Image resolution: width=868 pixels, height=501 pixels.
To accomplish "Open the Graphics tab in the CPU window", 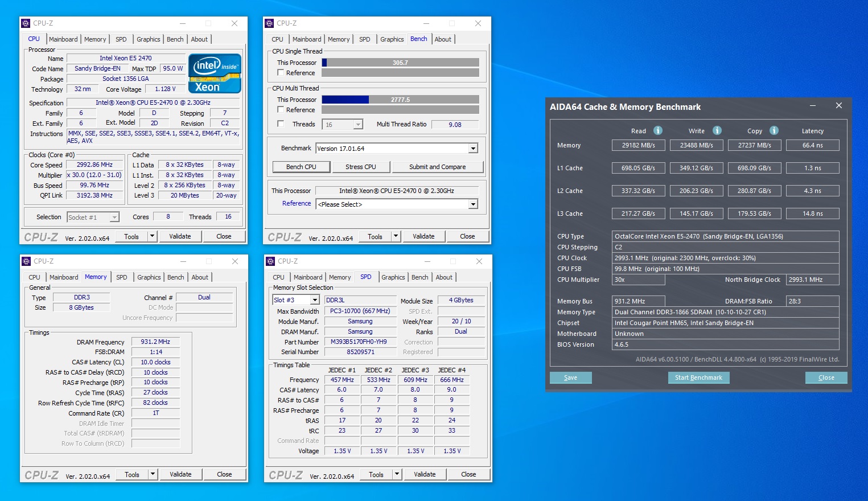I will click(x=149, y=39).
